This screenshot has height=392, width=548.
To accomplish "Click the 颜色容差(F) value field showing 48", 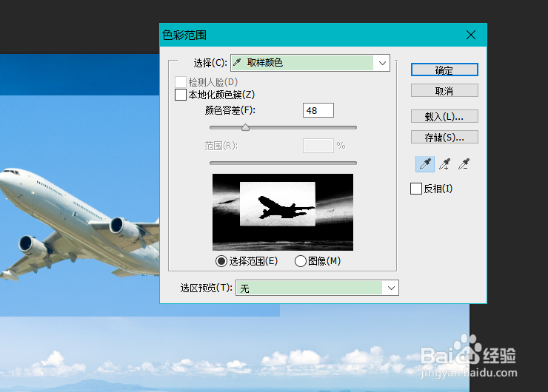I will (x=318, y=110).
